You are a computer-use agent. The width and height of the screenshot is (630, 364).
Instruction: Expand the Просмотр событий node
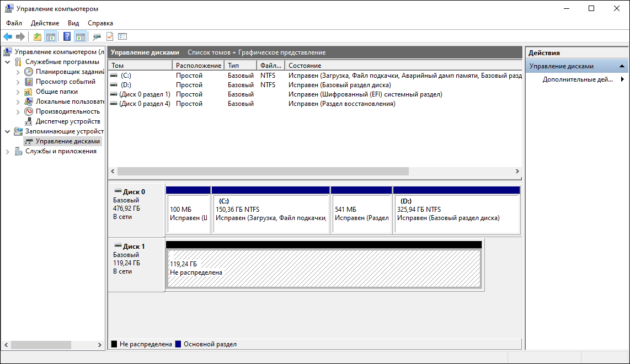click(x=18, y=82)
